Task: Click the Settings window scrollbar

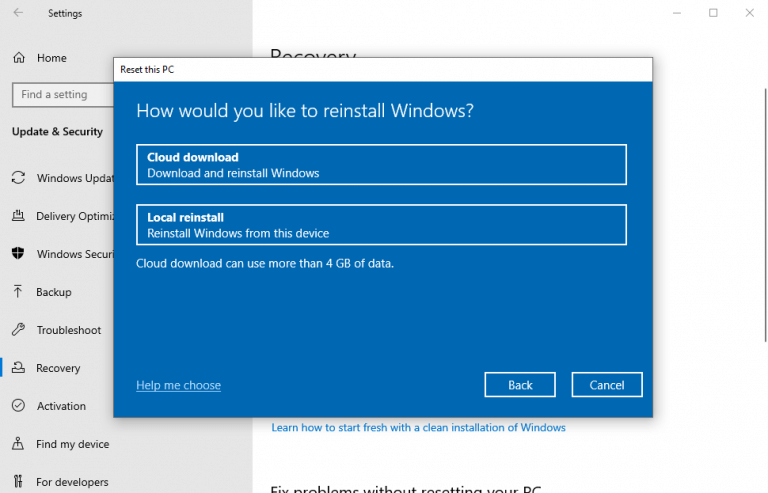Action: coord(765,215)
